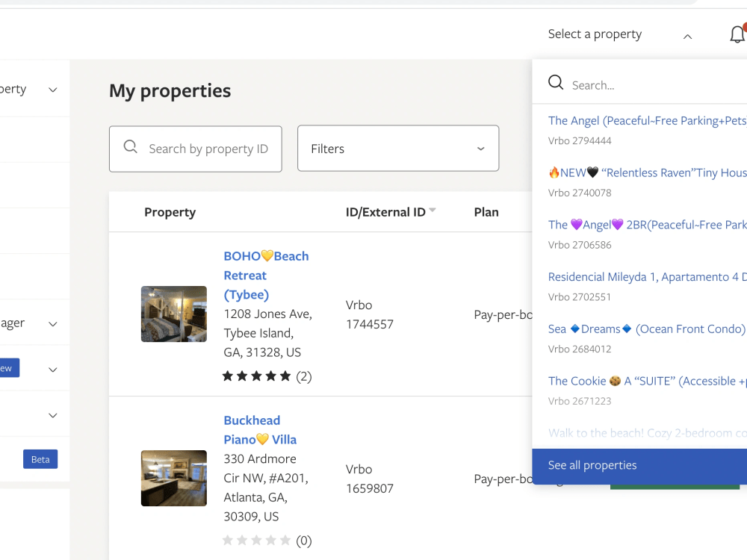Open the notifications bell icon
747x560 pixels.
737,34
